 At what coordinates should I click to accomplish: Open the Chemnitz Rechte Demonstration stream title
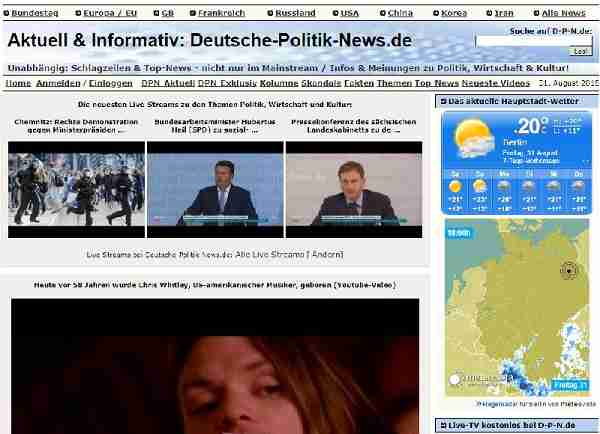pyautogui.click(x=76, y=126)
